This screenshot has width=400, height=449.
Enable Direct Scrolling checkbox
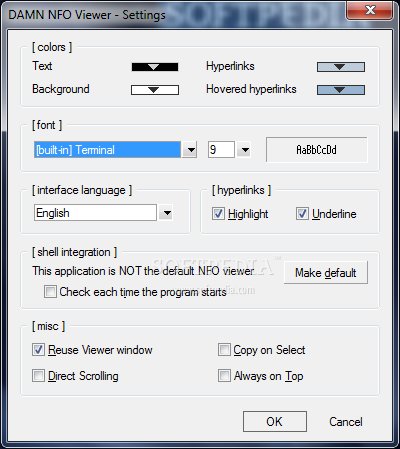(x=38, y=376)
